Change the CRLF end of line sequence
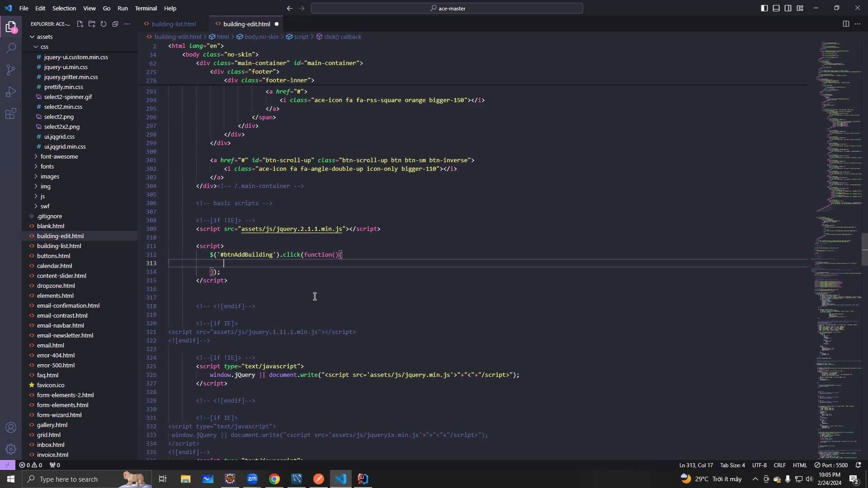This screenshot has width=868, height=488. [780, 465]
